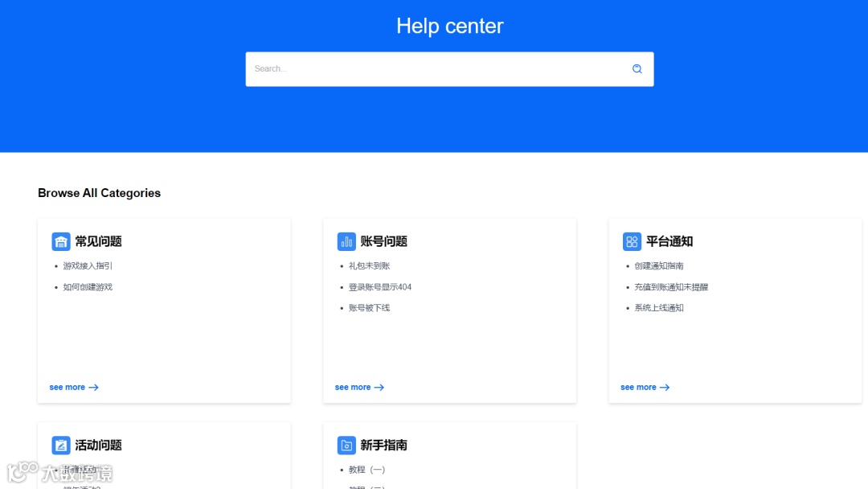Open article 如何创建游戏
Screen dimensions: 868x489
tap(88, 287)
